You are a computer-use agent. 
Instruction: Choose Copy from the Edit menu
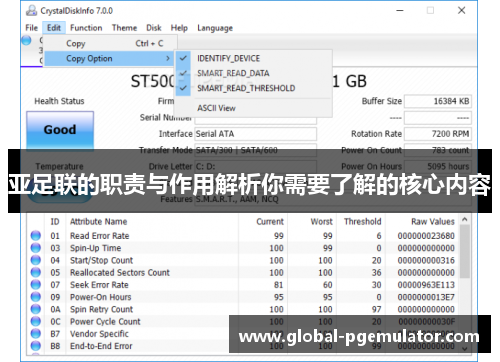[x=110, y=43]
